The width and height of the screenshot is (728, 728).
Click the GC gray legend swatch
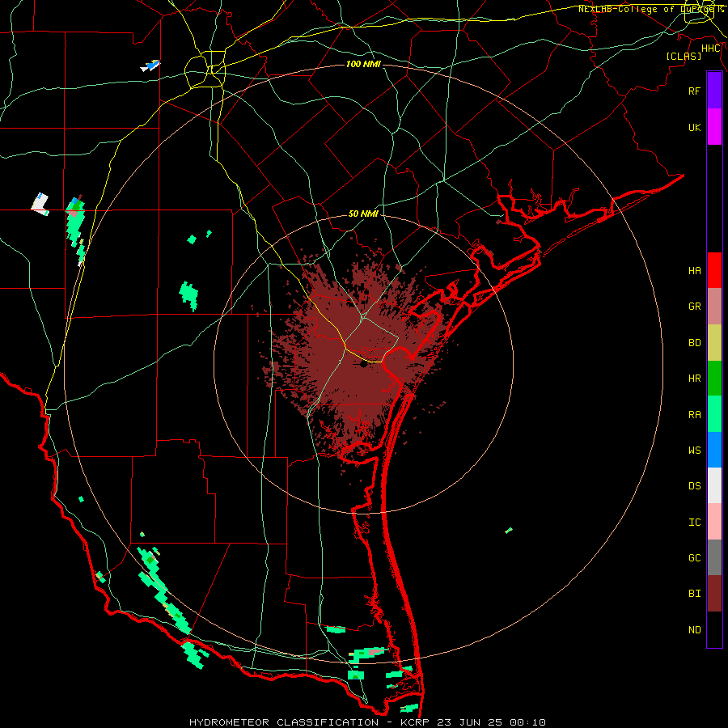click(x=714, y=557)
